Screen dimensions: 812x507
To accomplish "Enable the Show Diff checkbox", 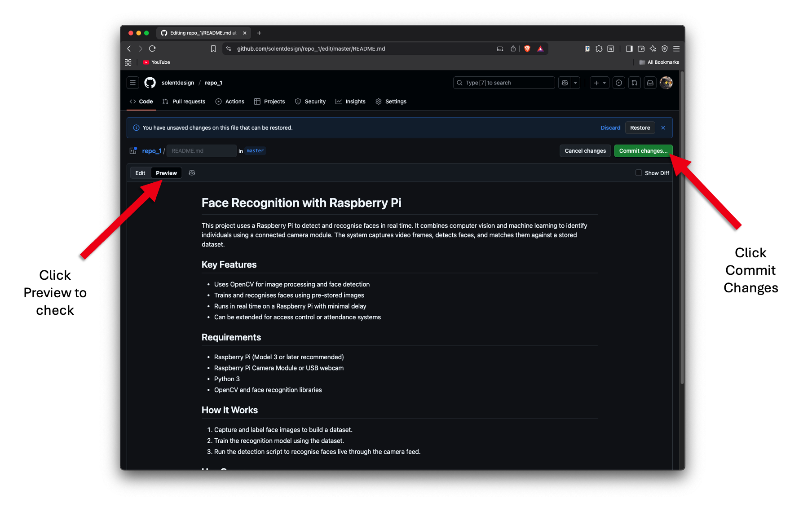I will [639, 173].
